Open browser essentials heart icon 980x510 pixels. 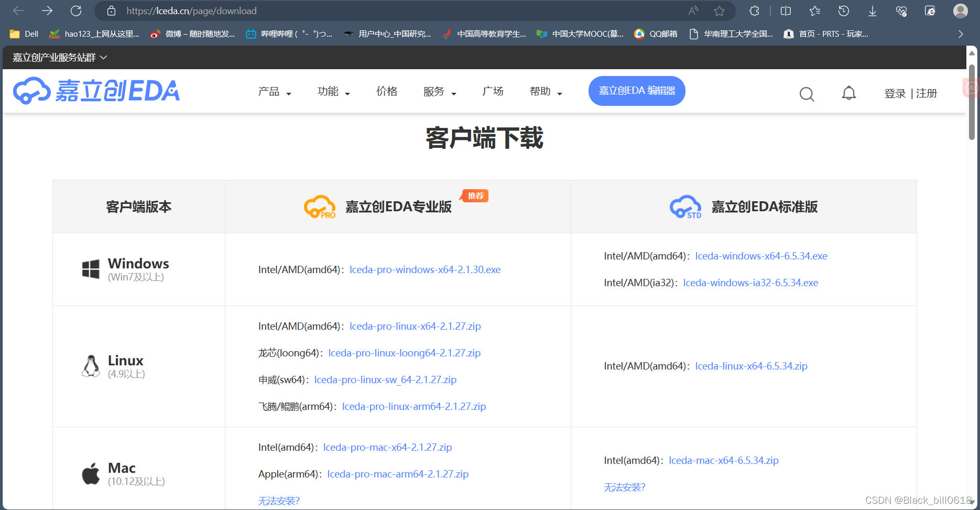tap(901, 10)
